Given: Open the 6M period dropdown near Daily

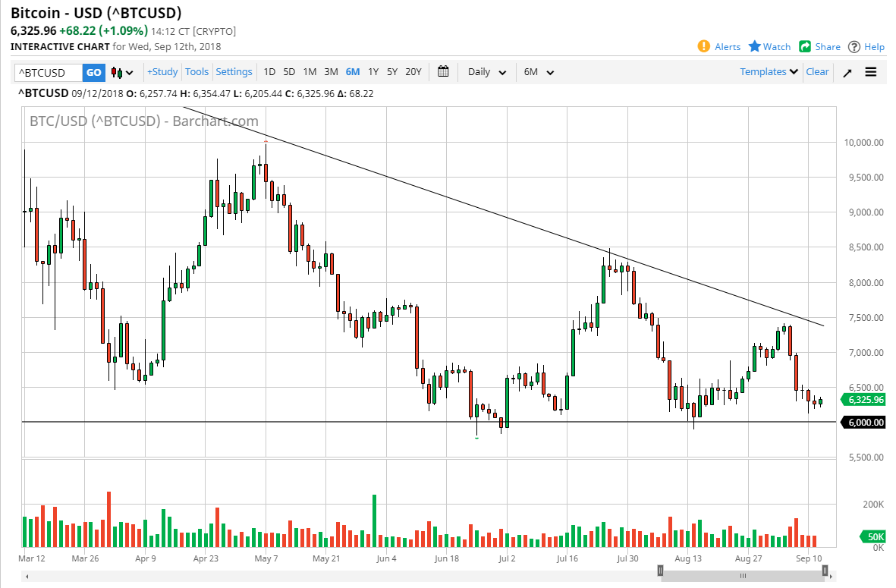Looking at the screenshot, I should pyautogui.click(x=539, y=71).
